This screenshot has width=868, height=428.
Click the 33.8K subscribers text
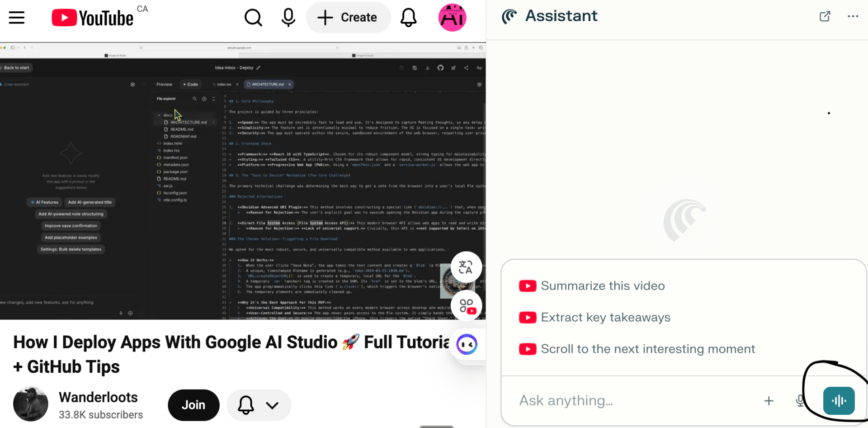101,415
